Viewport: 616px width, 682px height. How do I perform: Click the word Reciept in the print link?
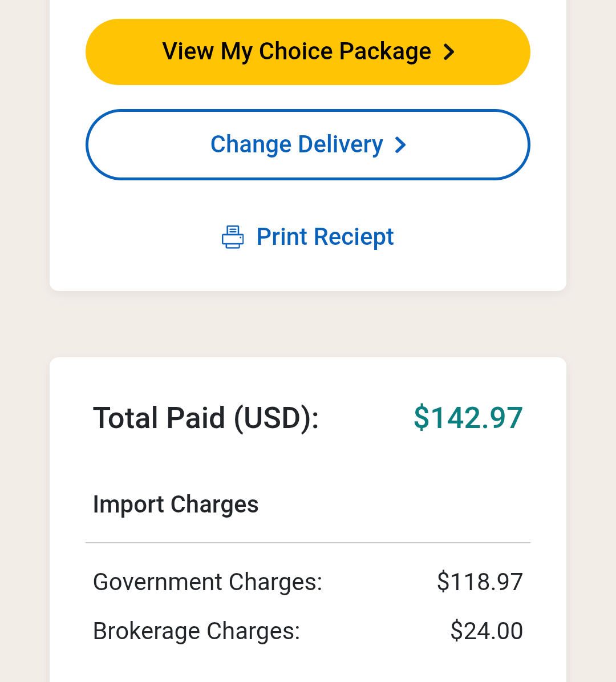tap(354, 237)
